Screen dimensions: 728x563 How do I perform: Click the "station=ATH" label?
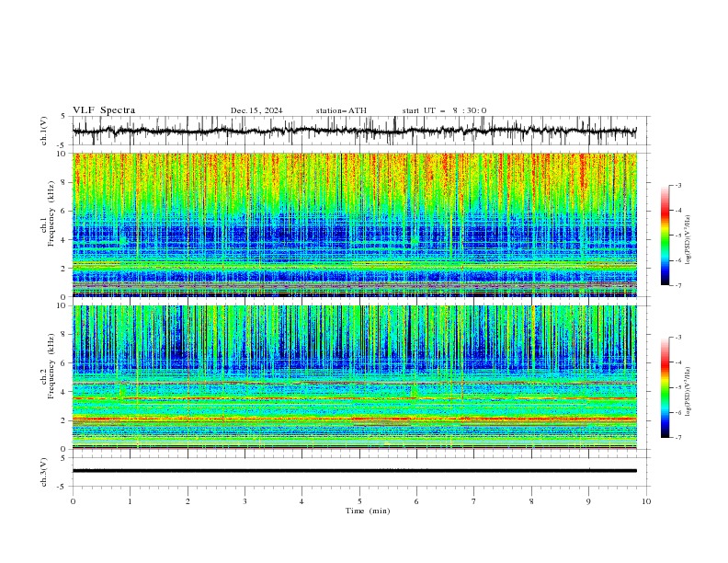[341, 110]
